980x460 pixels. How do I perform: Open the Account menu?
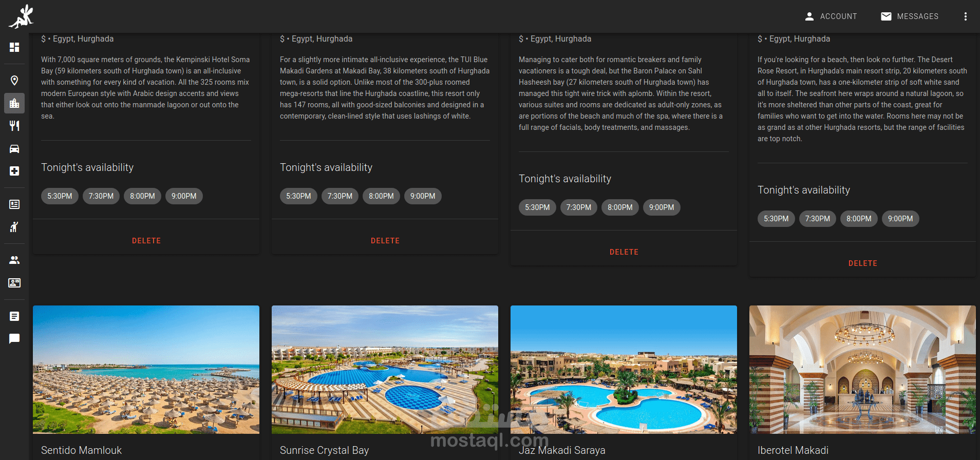831,16
